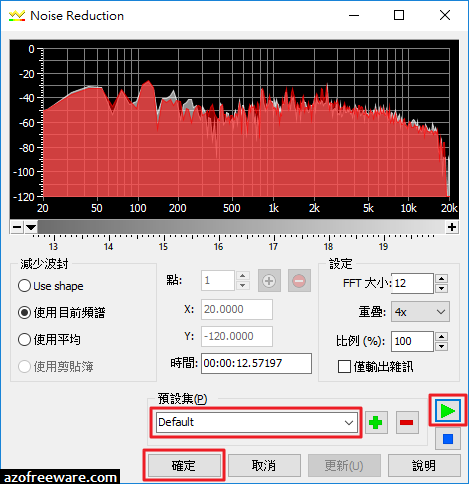Click the Noise Reduction title bar app icon

coord(17,16)
